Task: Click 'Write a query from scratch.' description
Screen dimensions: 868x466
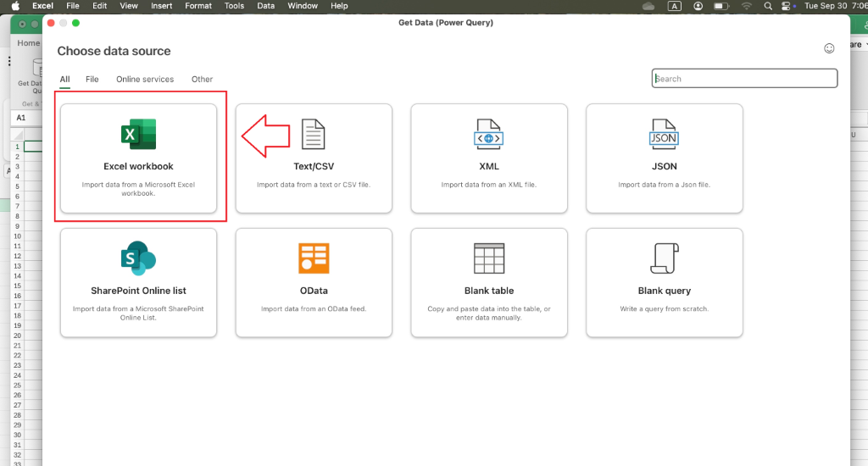Action: click(665, 308)
